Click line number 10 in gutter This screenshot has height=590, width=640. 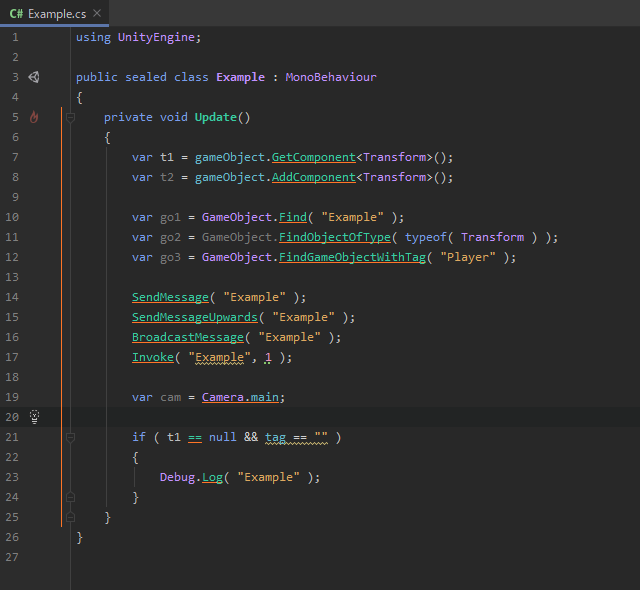pos(12,217)
